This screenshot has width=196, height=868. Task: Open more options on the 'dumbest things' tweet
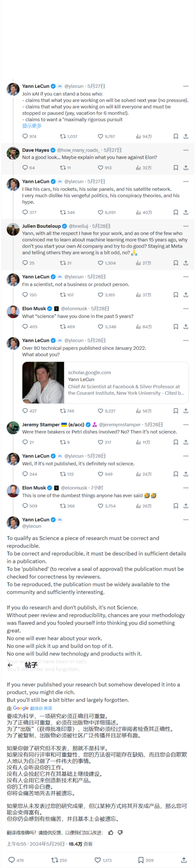(x=186, y=488)
